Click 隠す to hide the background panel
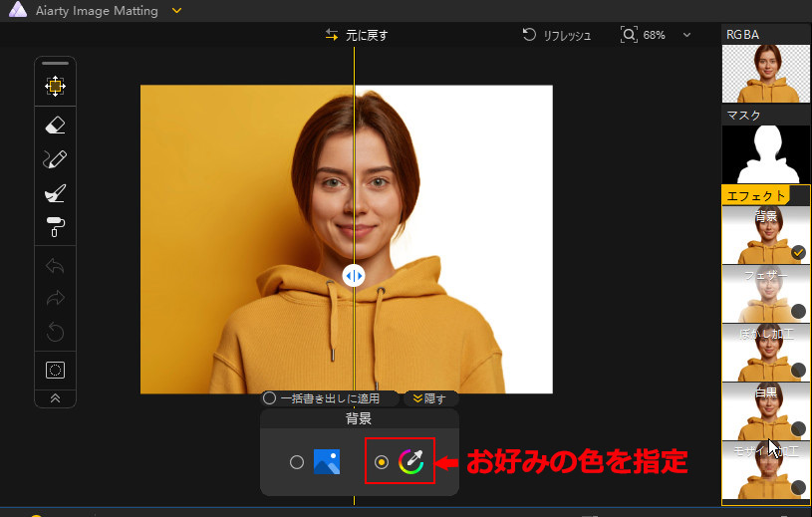Viewport: 812px width, 517px height. point(429,398)
